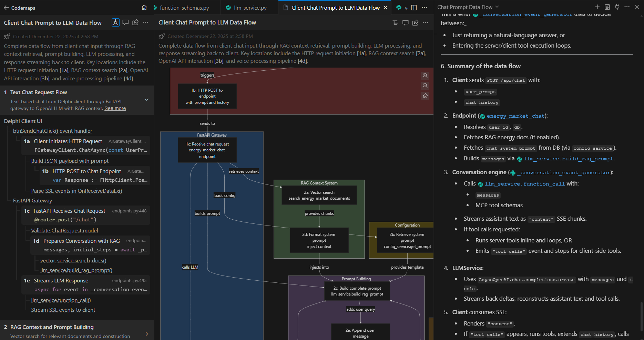644x340 pixels.
Task: Open the comment icon in the editor header
Action: pos(405,22)
